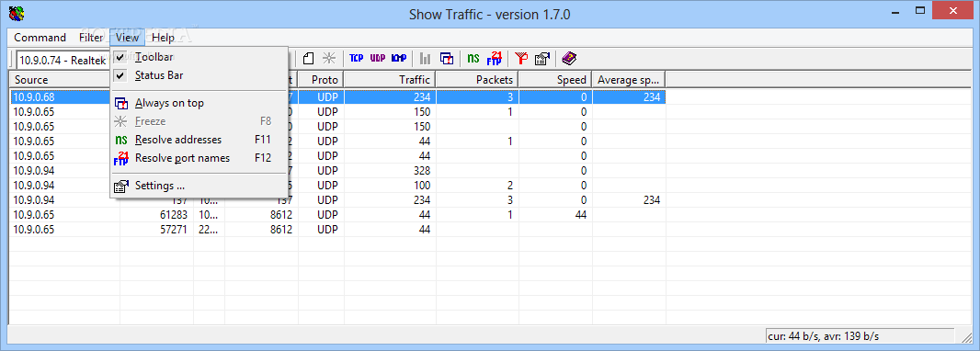The image size is (980, 351).
Task: Sort by the Packets column header
Action: (477, 80)
